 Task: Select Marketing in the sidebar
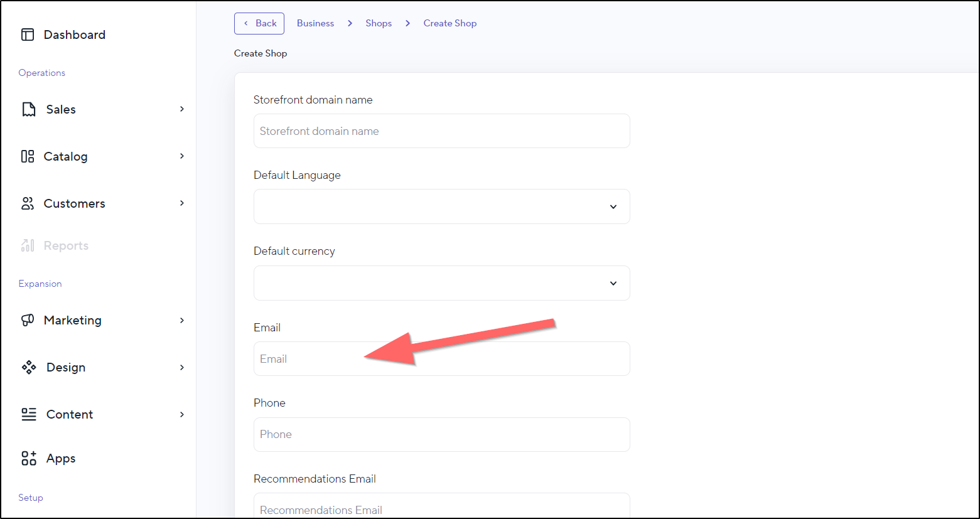click(72, 320)
